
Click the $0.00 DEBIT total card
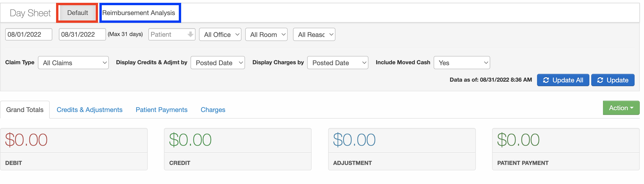(x=74, y=149)
